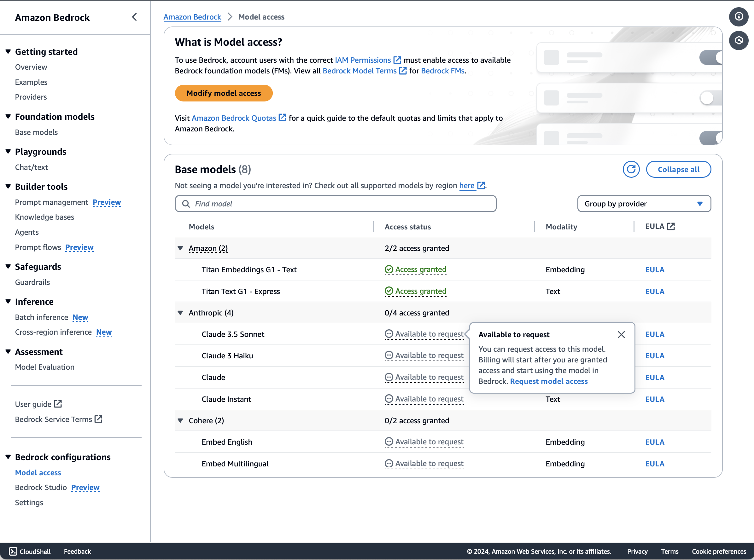Collapse the Inference section
The image size is (754, 560).
pos(8,301)
